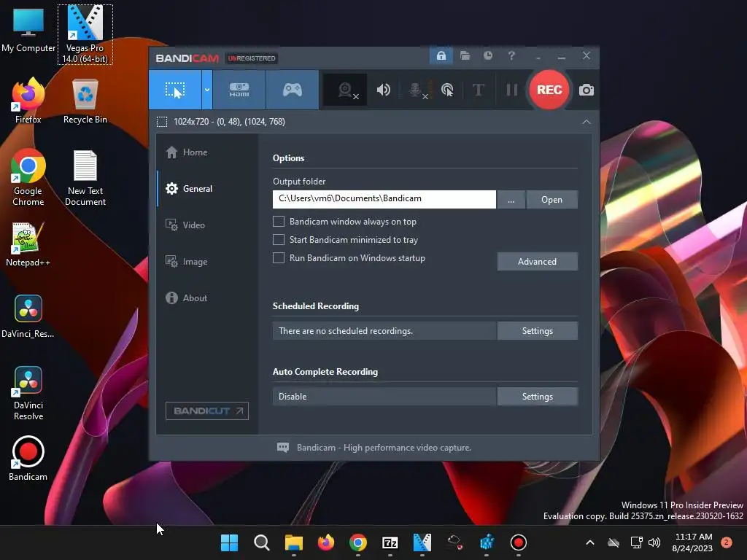This screenshot has width=747, height=560.
Task: Browse output folder with ... button
Action: [511, 200]
